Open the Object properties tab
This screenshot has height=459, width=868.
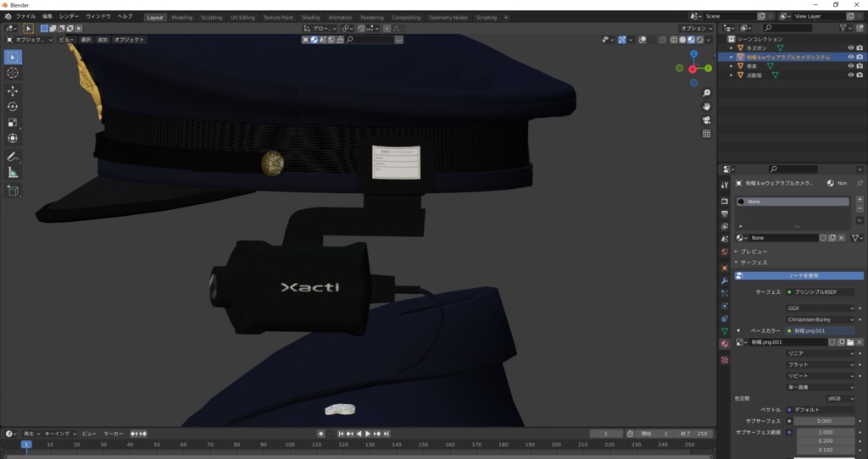725,268
